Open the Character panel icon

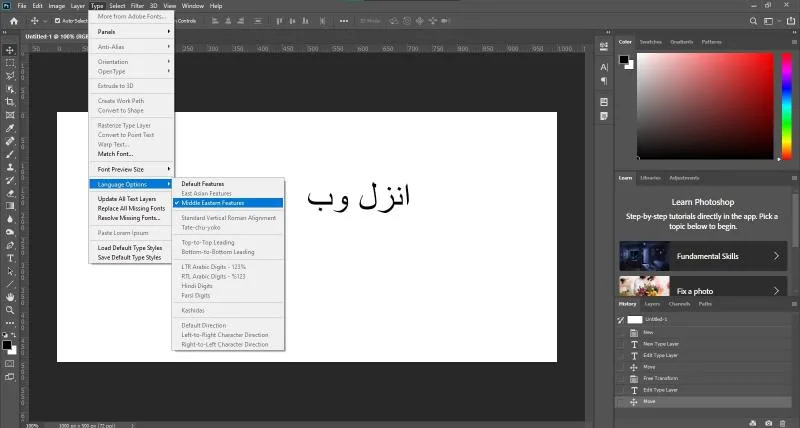click(x=604, y=67)
